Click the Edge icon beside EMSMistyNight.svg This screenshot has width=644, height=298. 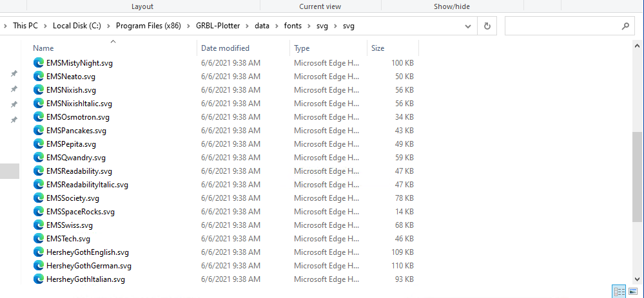pos(38,63)
